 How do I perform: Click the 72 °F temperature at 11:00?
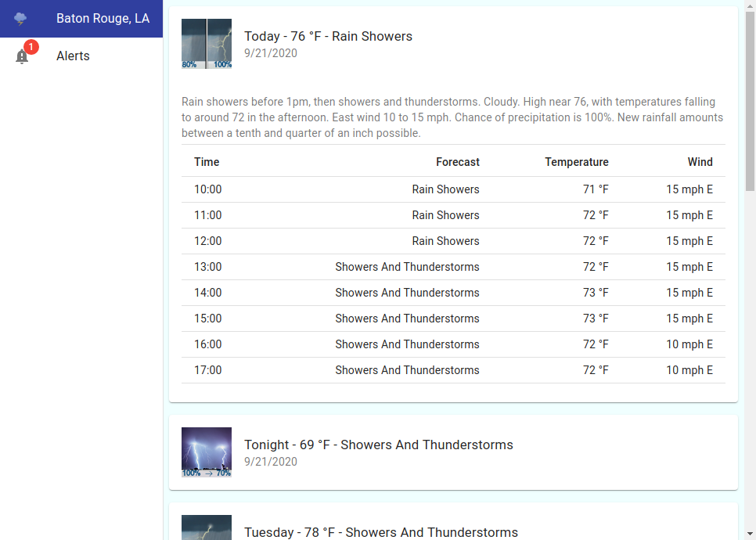click(x=596, y=215)
